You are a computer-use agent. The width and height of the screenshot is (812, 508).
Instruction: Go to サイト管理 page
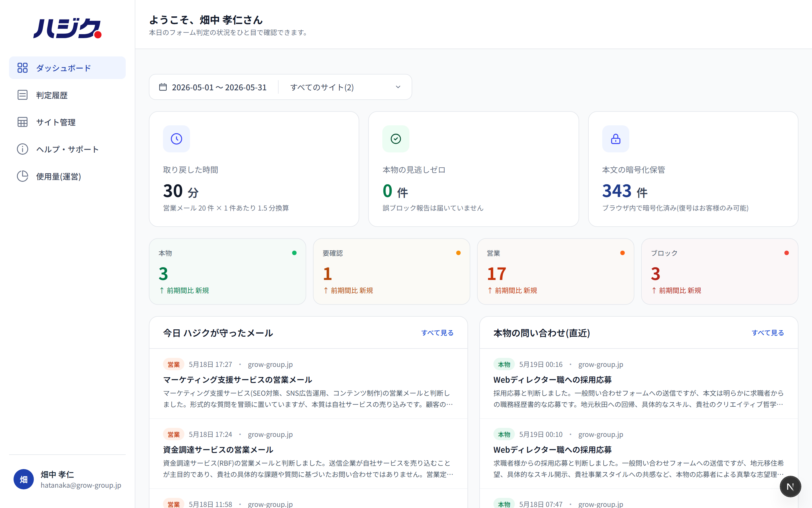coord(67,122)
